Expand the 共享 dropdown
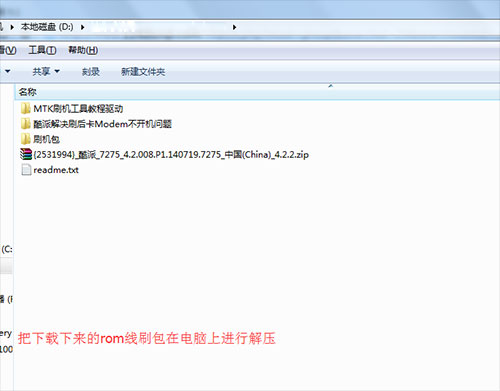The height and width of the screenshot is (391, 500). pos(46,71)
